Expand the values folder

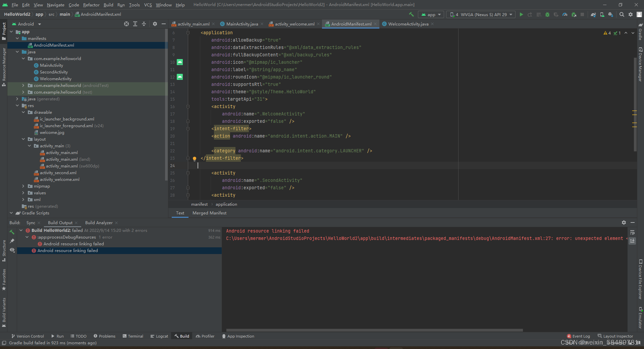click(x=23, y=193)
